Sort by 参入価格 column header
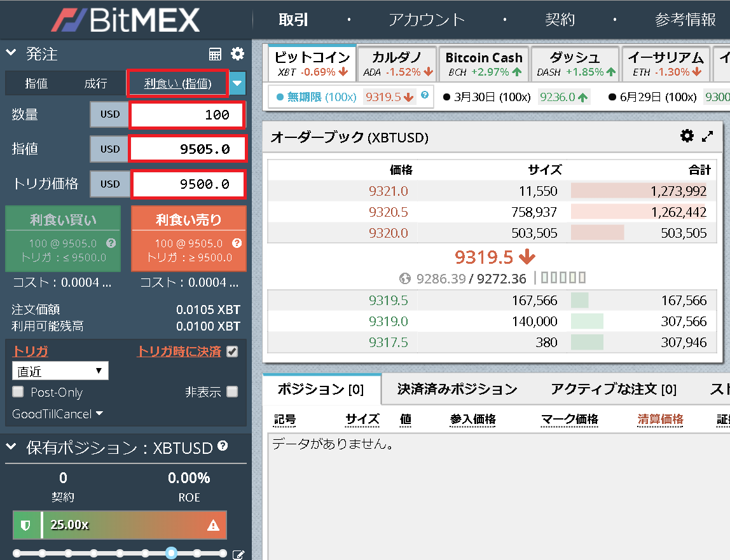The width and height of the screenshot is (730, 560). click(472, 419)
